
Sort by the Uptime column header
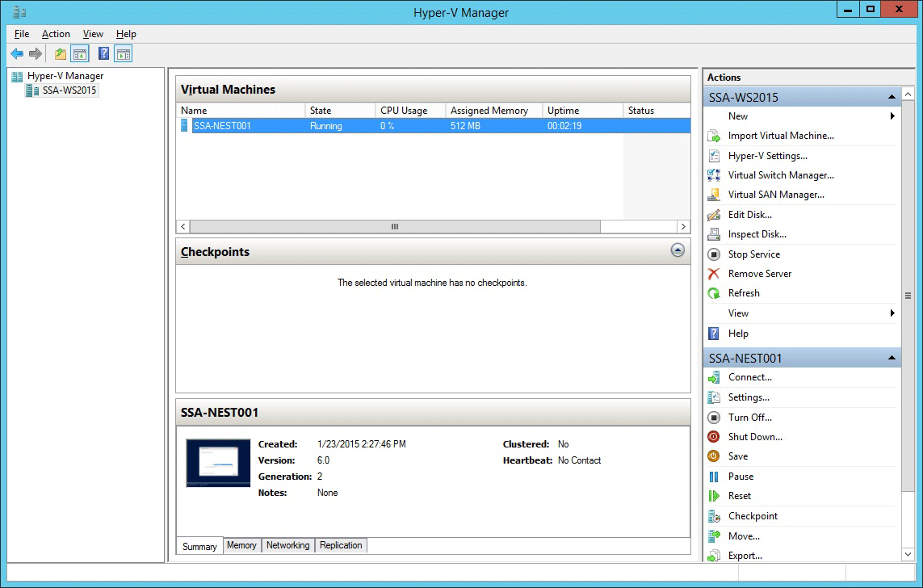click(x=583, y=111)
